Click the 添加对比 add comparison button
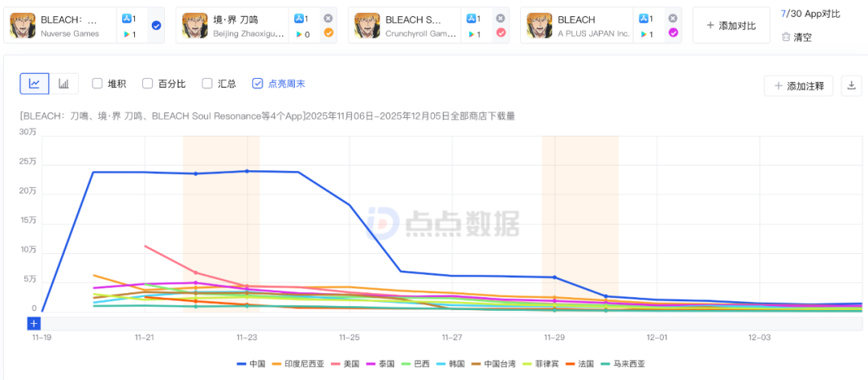The height and width of the screenshot is (380, 868). pos(731,26)
